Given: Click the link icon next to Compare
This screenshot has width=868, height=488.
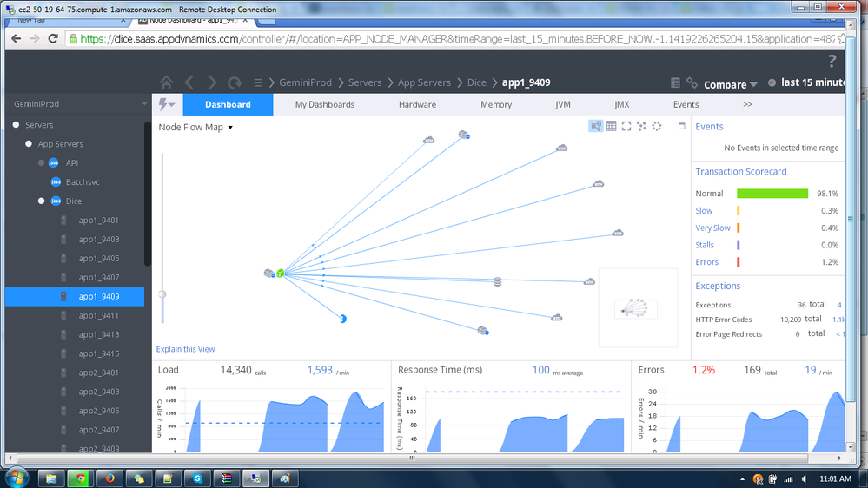Looking at the screenshot, I should point(692,83).
